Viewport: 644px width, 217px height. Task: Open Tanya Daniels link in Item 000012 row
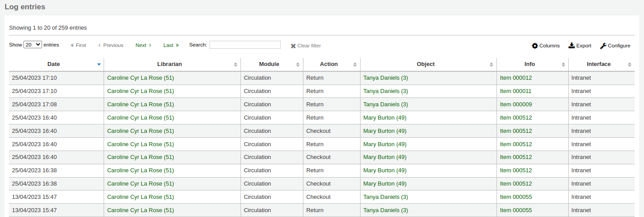[386, 78]
